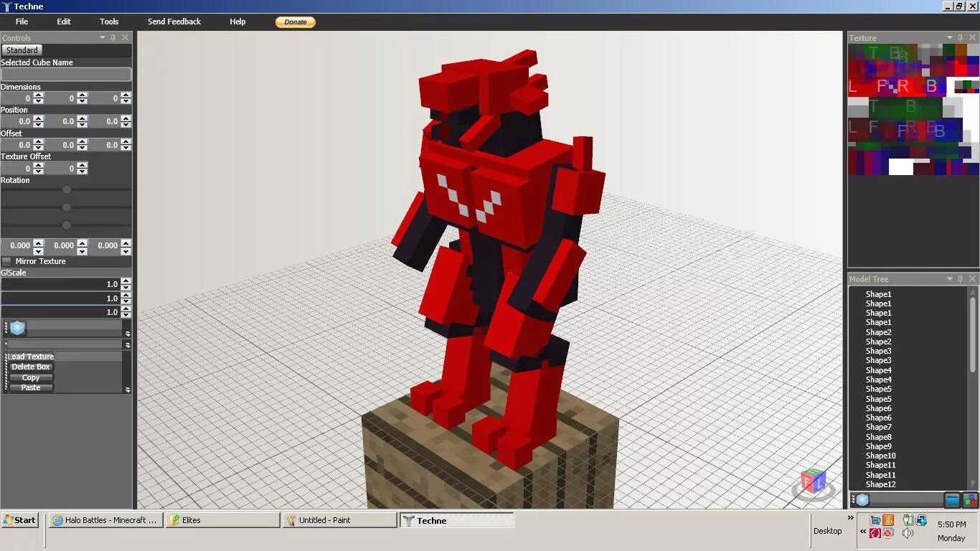Click the network computers tray icon
The image size is (980, 551).
921,520
